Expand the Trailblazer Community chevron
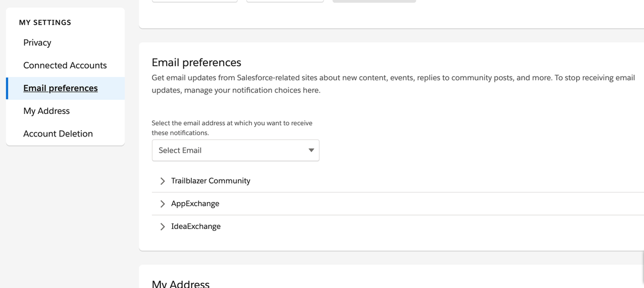This screenshot has height=288, width=644. 163,181
